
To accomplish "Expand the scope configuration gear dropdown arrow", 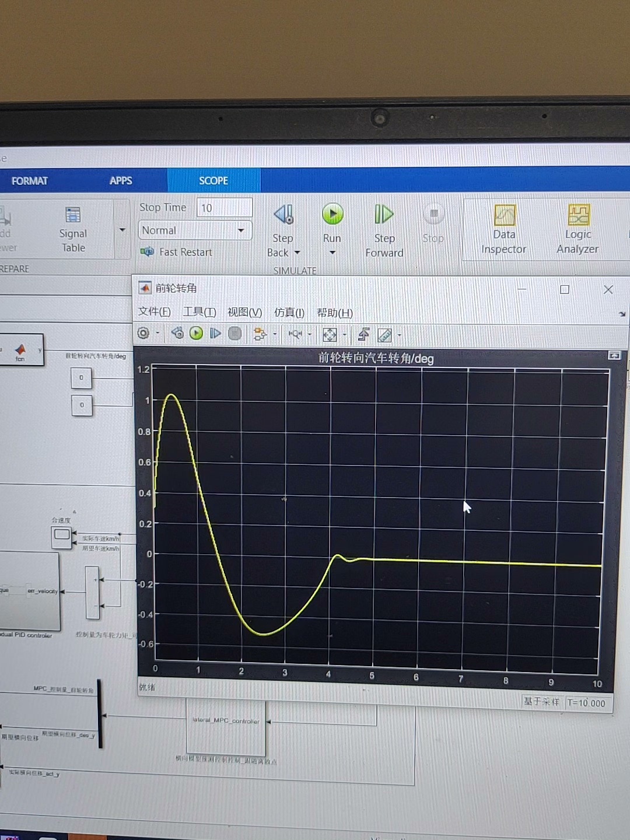I will (x=157, y=334).
